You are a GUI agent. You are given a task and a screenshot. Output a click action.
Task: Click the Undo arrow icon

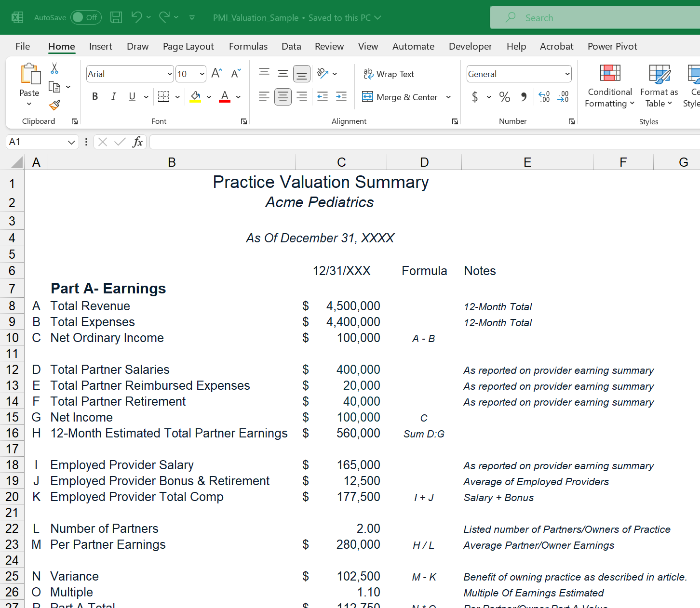point(136,17)
